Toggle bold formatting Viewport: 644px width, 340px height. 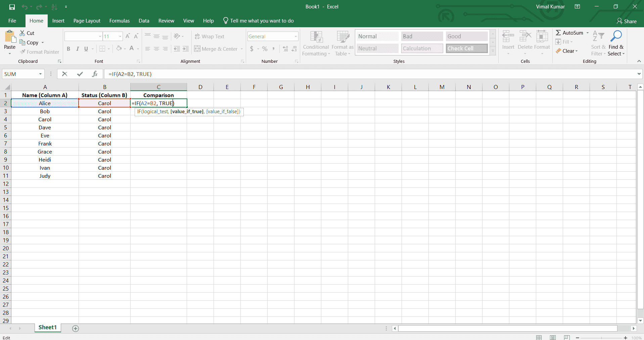pyautogui.click(x=68, y=49)
